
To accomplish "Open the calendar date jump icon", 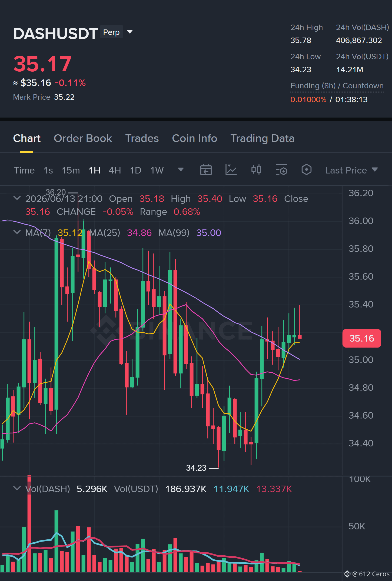I will (x=206, y=170).
